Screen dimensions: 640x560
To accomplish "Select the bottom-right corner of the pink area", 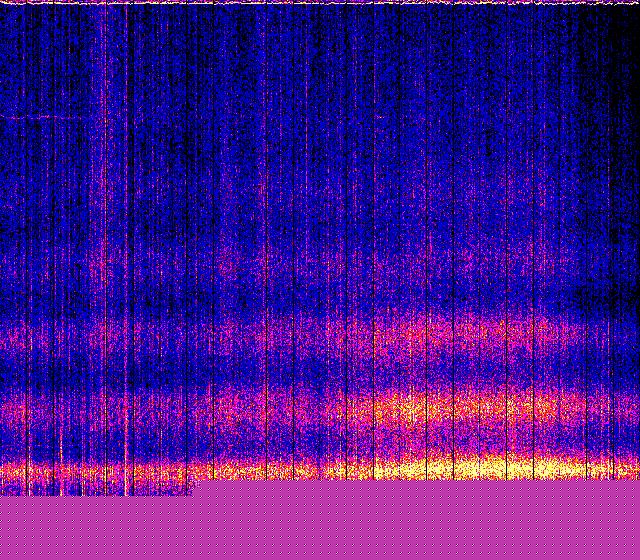I will [x=634, y=554].
